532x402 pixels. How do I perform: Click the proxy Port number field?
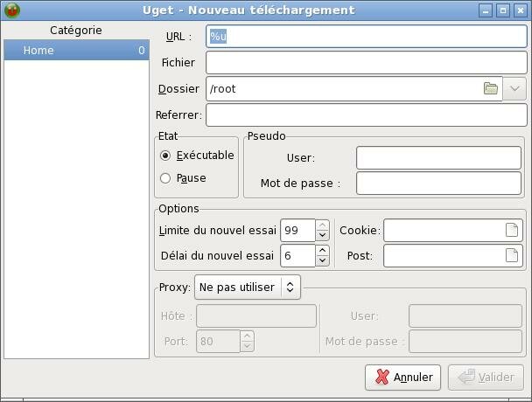218,342
